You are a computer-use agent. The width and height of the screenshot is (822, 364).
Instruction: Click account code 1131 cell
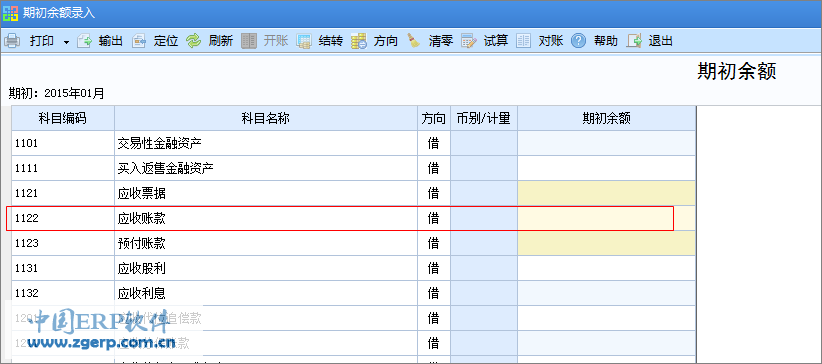[63, 269]
